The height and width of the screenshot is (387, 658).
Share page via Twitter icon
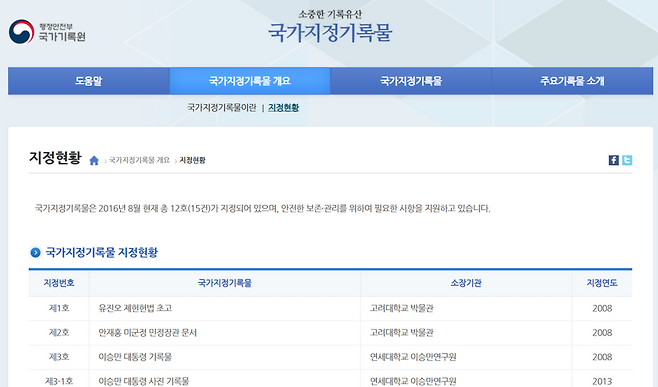[x=627, y=160]
